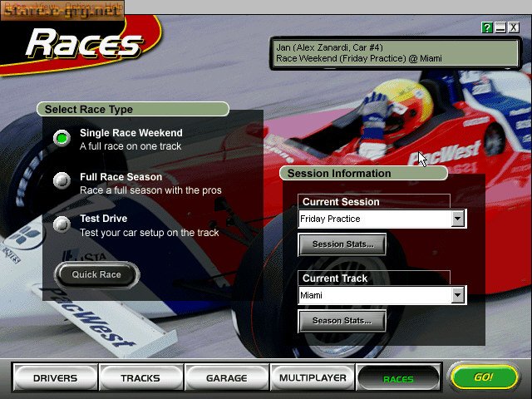Select the RACES tab

pyautogui.click(x=398, y=378)
